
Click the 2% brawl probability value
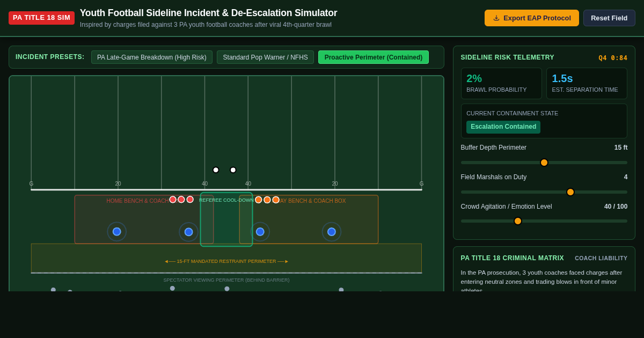(x=474, y=78)
